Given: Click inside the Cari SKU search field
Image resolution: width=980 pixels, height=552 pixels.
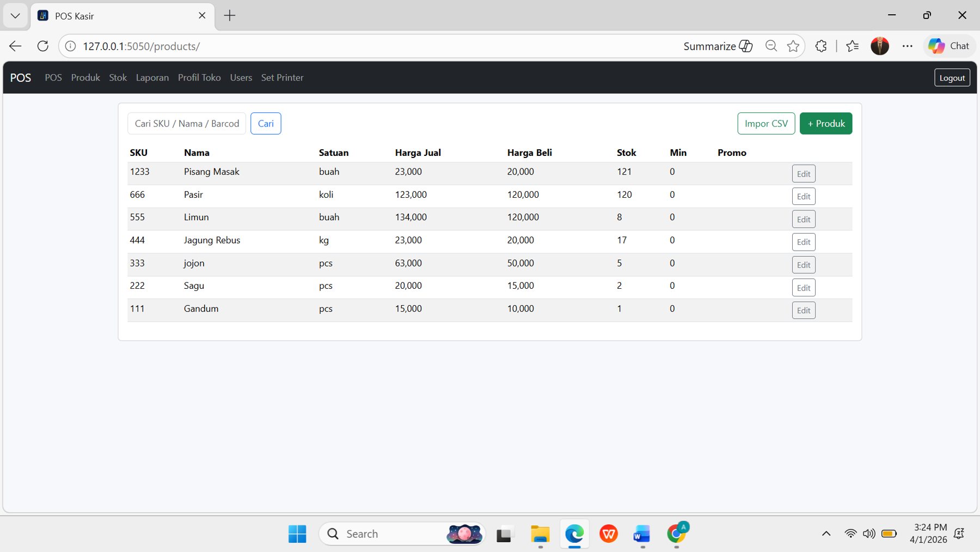Looking at the screenshot, I should [x=186, y=123].
